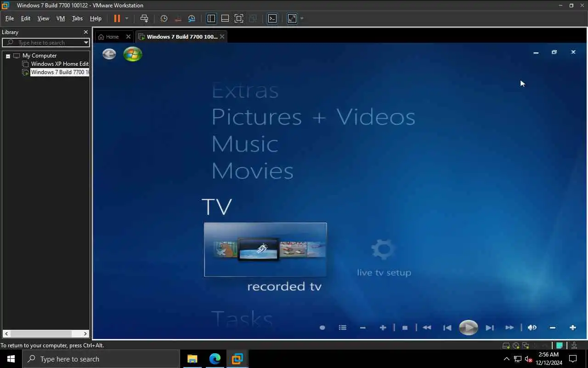Start recording with the record dot button
588x368 pixels.
pyautogui.click(x=322, y=328)
